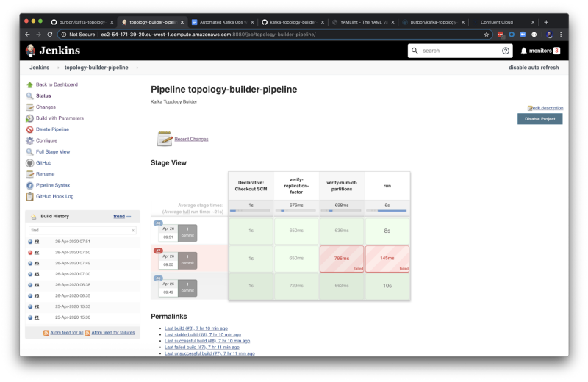Click the Changes notepad icon in sidebar
Viewport: 588px width, 382px height.
pos(29,107)
